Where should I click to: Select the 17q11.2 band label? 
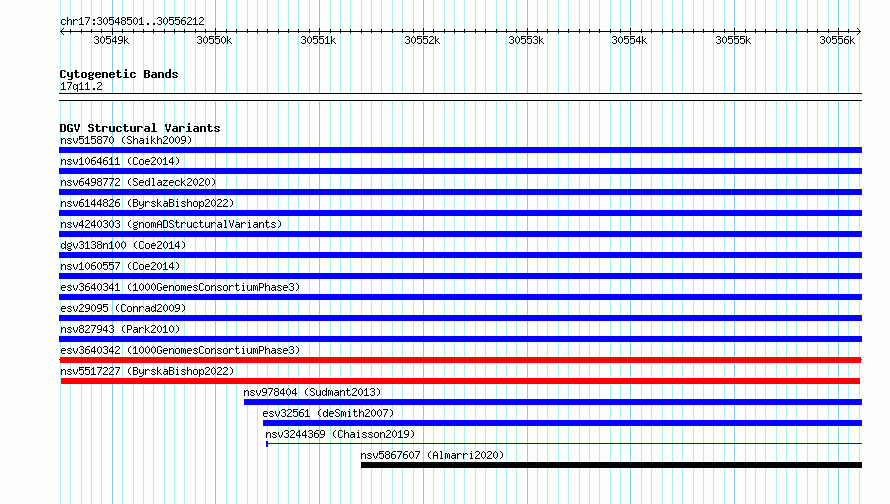tap(81, 86)
